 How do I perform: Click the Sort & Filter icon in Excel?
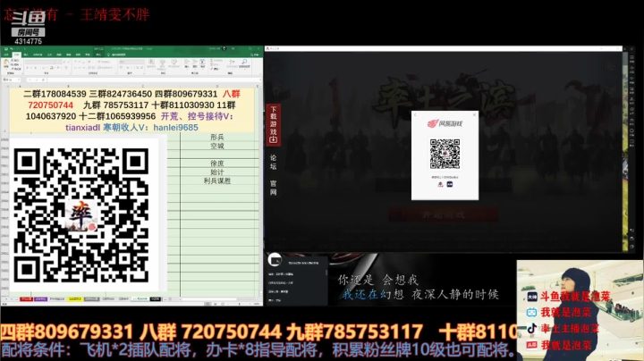coord(232,62)
